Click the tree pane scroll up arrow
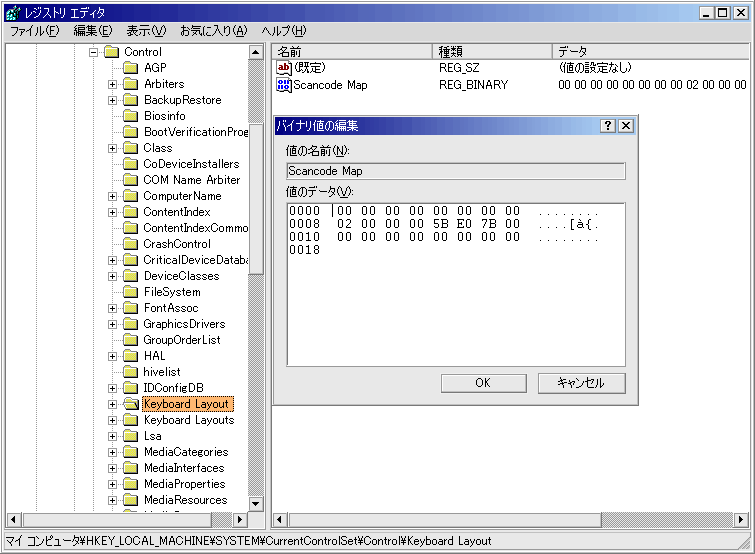755x554 pixels. point(256,52)
